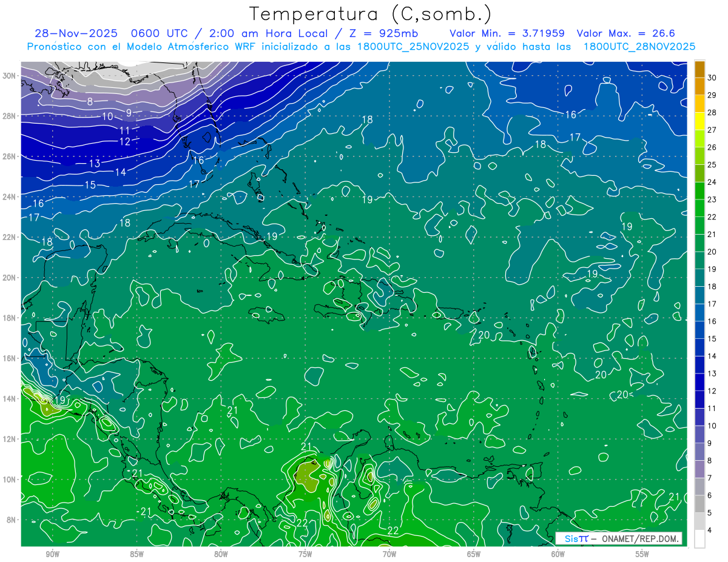Click the "55W" longitude axis label
The height and width of the screenshot is (562, 728).
[642, 554]
